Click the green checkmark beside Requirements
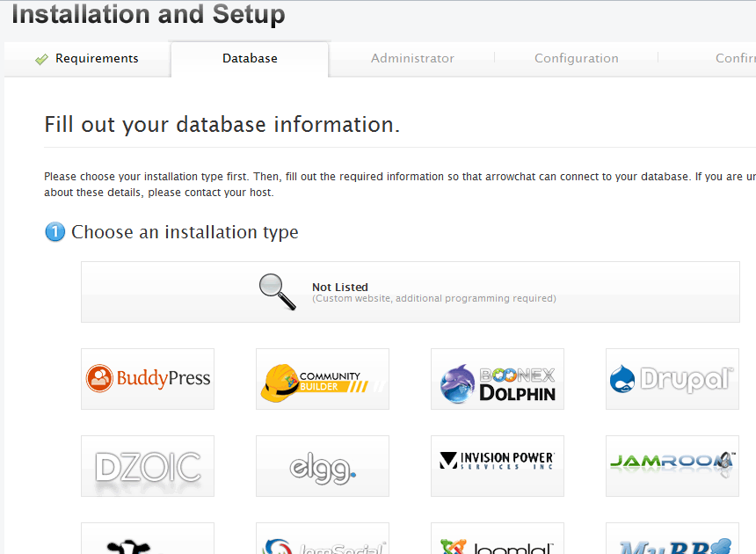The image size is (756, 554). click(x=41, y=60)
